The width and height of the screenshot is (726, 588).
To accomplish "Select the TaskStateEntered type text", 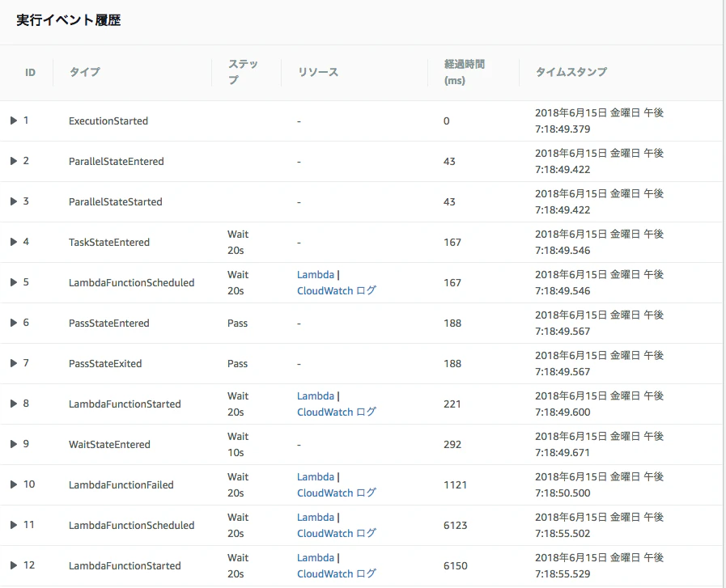I will coord(109,243).
